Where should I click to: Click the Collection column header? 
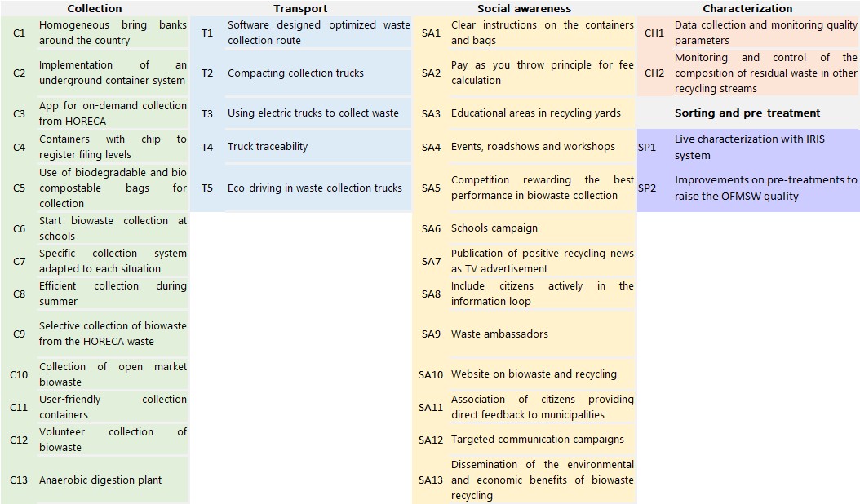(94, 8)
